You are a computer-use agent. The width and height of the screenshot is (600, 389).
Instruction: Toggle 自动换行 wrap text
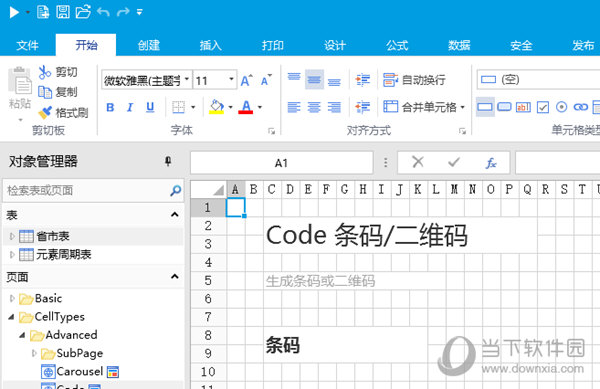click(x=414, y=80)
